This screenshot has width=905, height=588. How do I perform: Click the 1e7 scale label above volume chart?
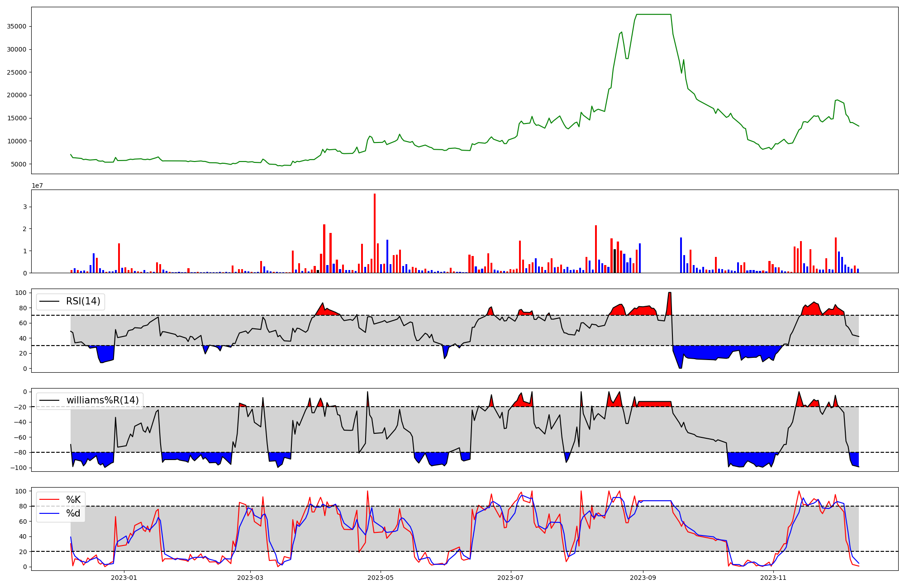tap(37, 185)
